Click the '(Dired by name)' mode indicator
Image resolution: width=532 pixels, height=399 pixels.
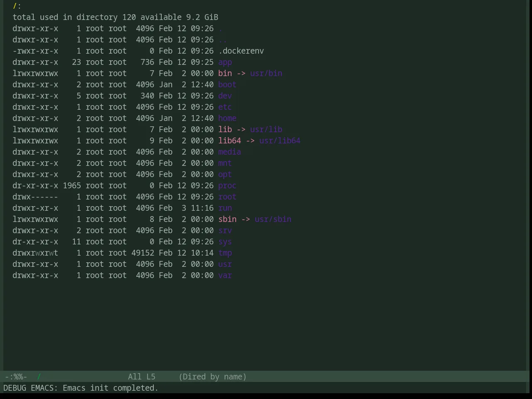pyautogui.click(x=212, y=377)
